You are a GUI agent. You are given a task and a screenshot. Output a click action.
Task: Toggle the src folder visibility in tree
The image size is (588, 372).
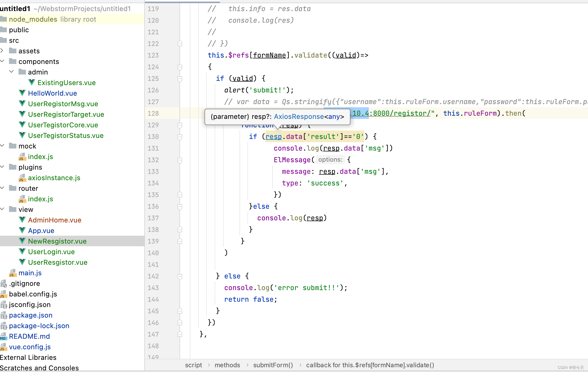tap(3, 40)
